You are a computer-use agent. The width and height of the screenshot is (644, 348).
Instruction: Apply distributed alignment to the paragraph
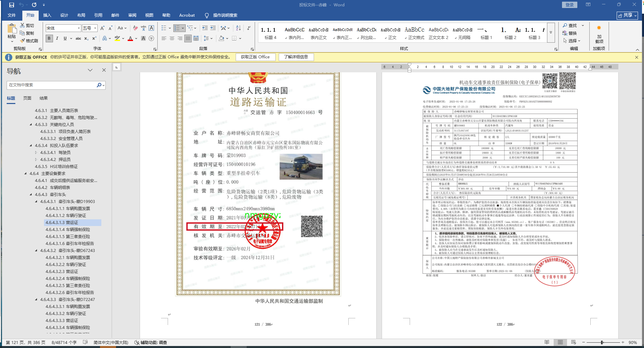click(196, 38)
